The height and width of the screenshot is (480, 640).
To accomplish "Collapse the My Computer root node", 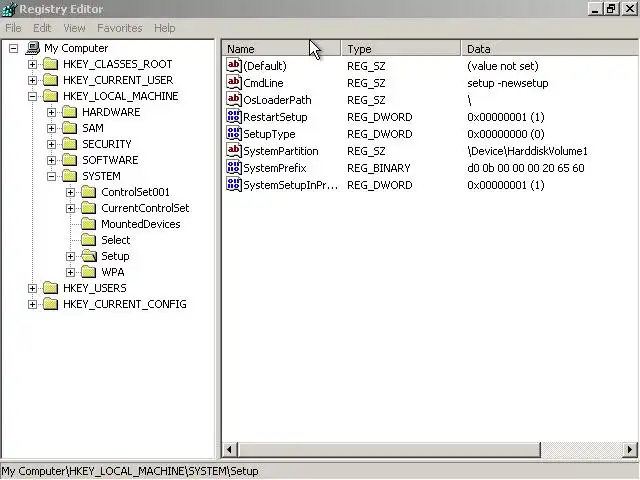I will click(13, 48).
